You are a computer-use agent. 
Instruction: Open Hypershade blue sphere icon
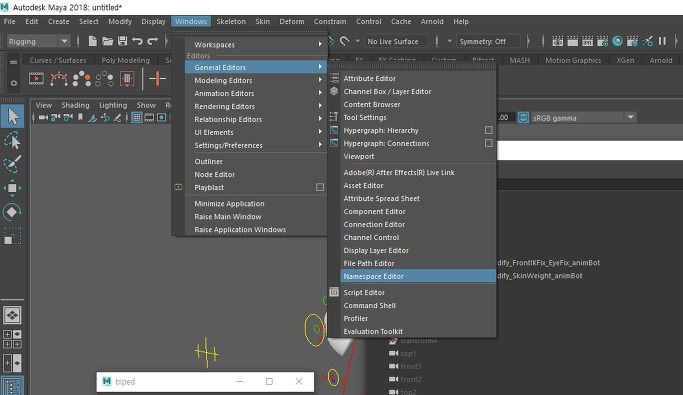(617, 41)
